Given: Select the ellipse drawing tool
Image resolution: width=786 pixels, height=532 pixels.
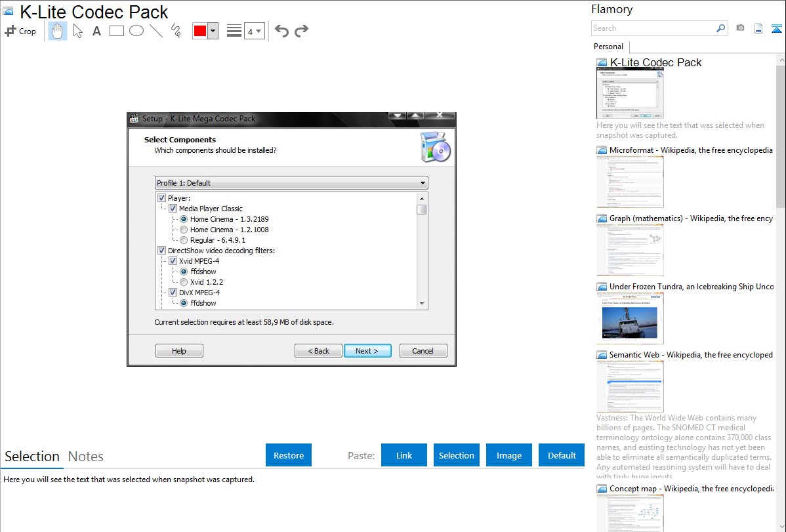Looking at the screenshot, I should coord(136,31).
